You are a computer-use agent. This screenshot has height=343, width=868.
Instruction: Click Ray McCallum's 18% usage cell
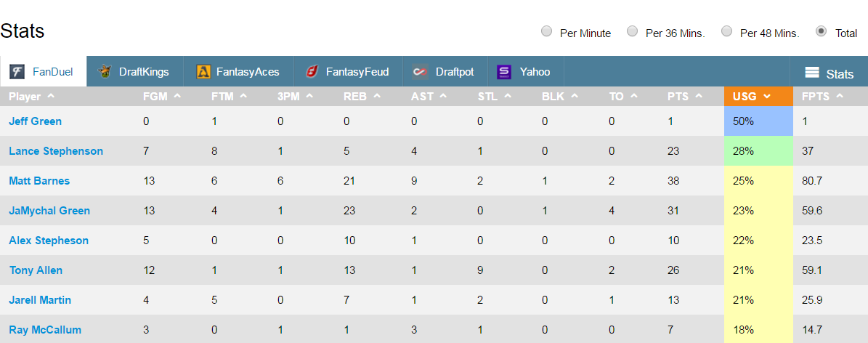tap(758, 330)
